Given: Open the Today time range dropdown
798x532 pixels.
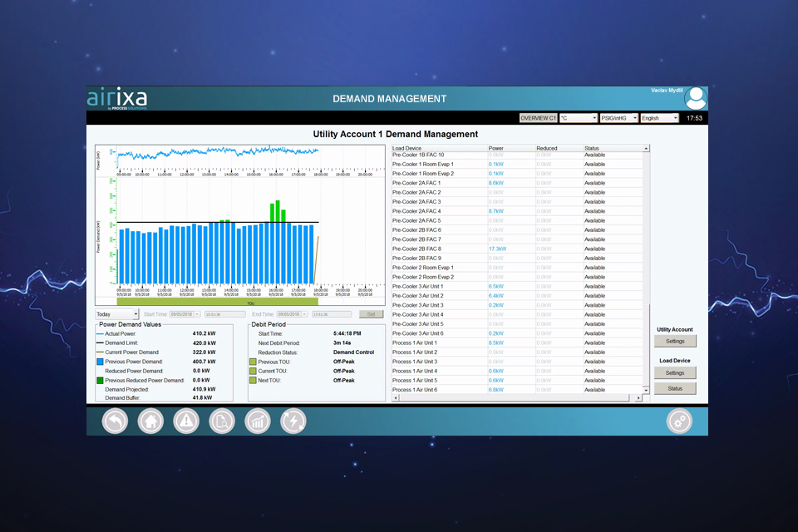Looking at the screenshot, I should pos(116,314).
